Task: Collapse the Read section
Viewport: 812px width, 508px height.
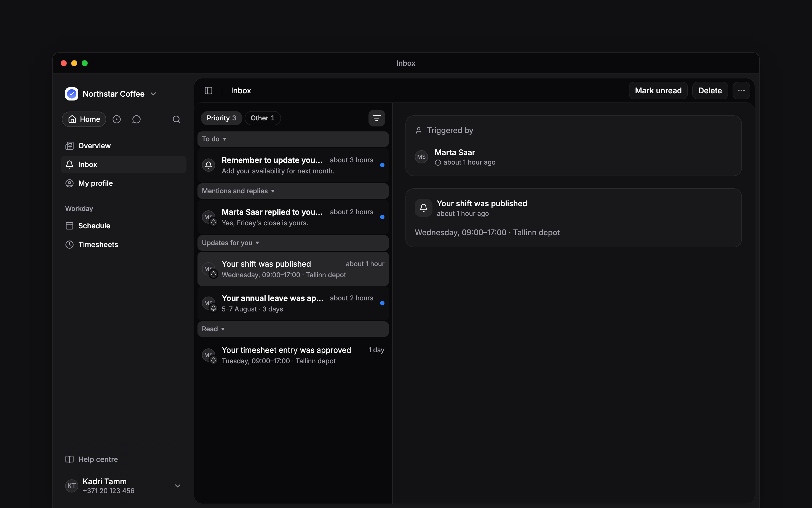Action: pyautogui.click(x=293, y=329)
